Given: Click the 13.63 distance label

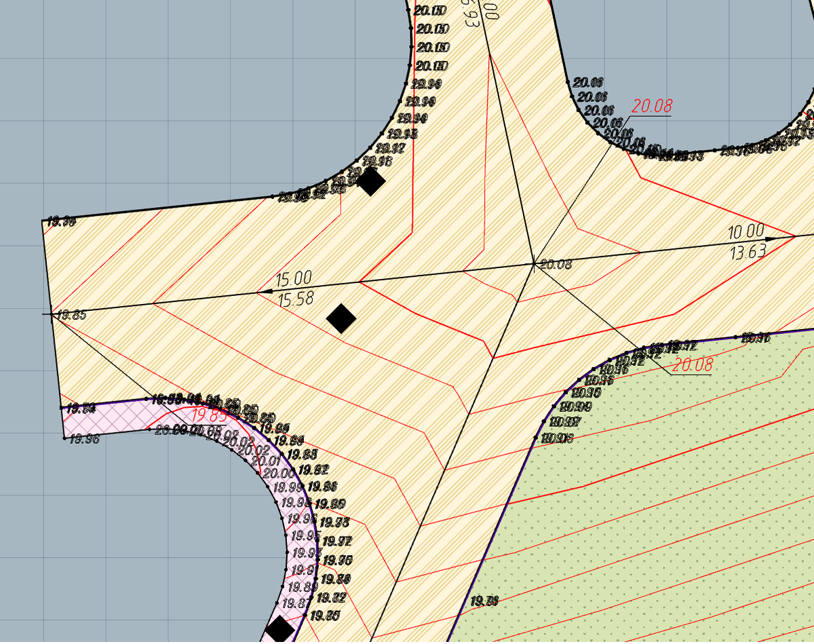Looking at the screenshot, I should point(748,252).
